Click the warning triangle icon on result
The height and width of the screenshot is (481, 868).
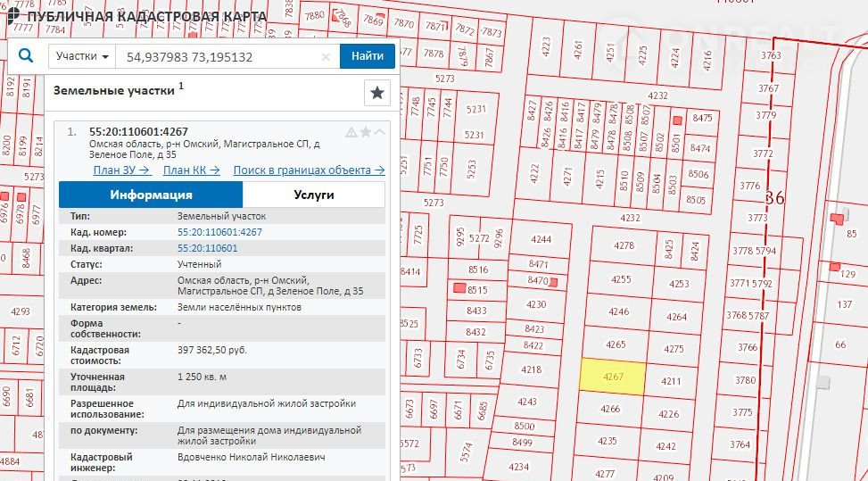(351, 132)
